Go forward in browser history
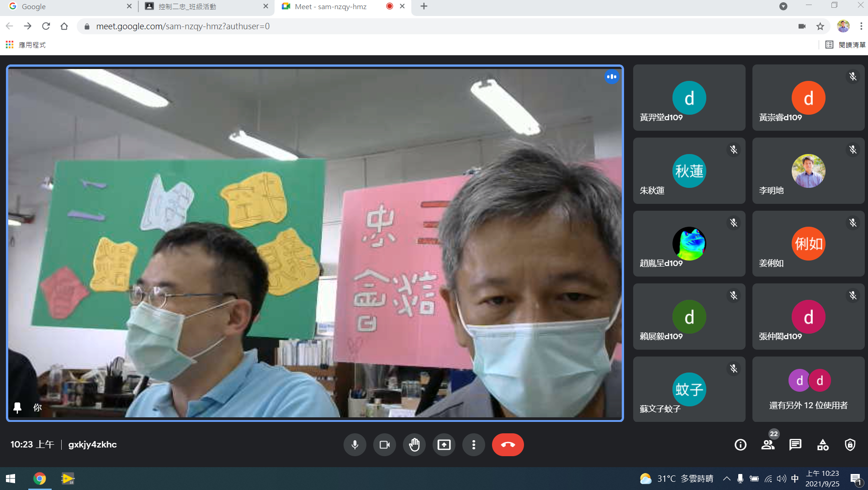This screenshot has height=490, width=868. pos(28,26)
